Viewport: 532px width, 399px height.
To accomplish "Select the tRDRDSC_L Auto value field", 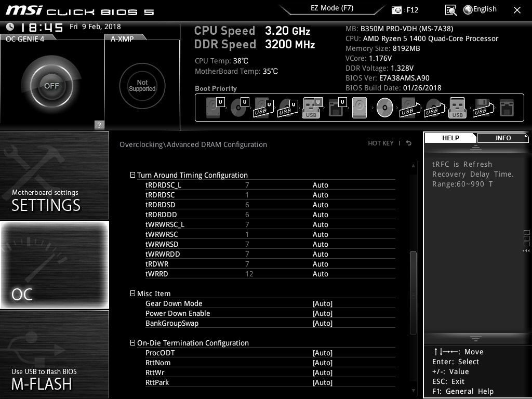I will [320, 185].
